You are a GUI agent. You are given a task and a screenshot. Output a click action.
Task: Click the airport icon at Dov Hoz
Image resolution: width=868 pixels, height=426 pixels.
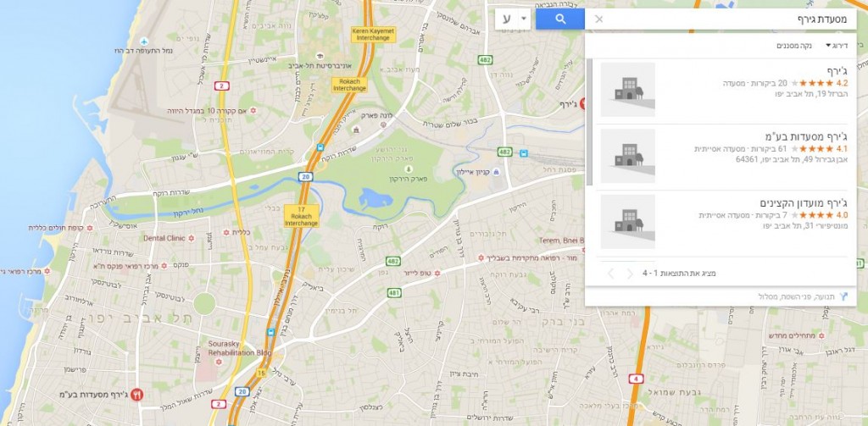click(x=144, y=41)
